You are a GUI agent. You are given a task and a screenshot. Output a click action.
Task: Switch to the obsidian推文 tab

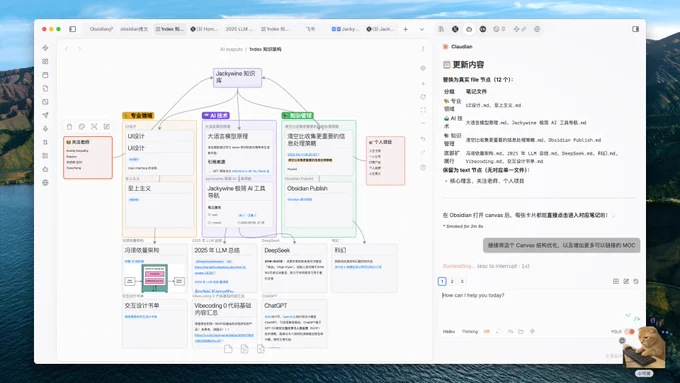click(x=134, y=29)
